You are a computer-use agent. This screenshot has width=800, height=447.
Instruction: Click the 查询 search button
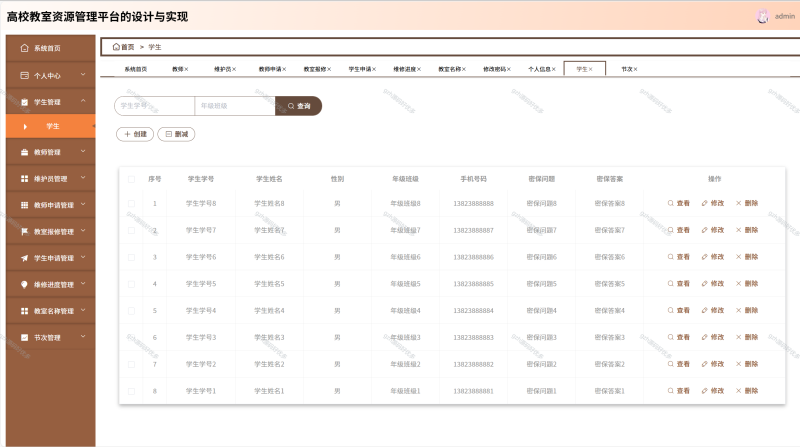pos(298,106)
